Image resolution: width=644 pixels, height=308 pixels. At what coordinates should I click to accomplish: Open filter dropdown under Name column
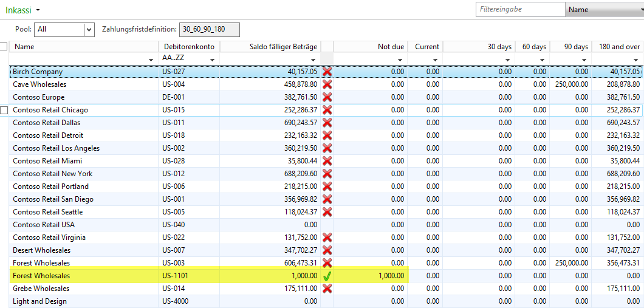coord(151,60)
